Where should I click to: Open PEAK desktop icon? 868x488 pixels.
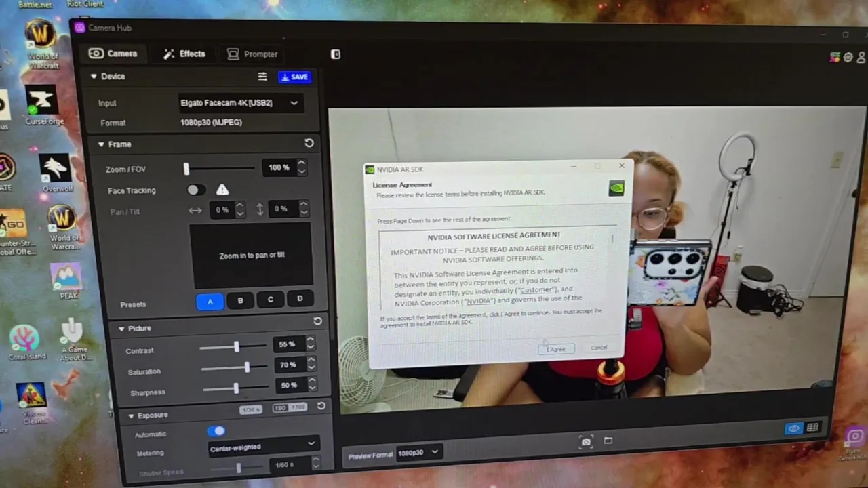click(x=66, y=281)
